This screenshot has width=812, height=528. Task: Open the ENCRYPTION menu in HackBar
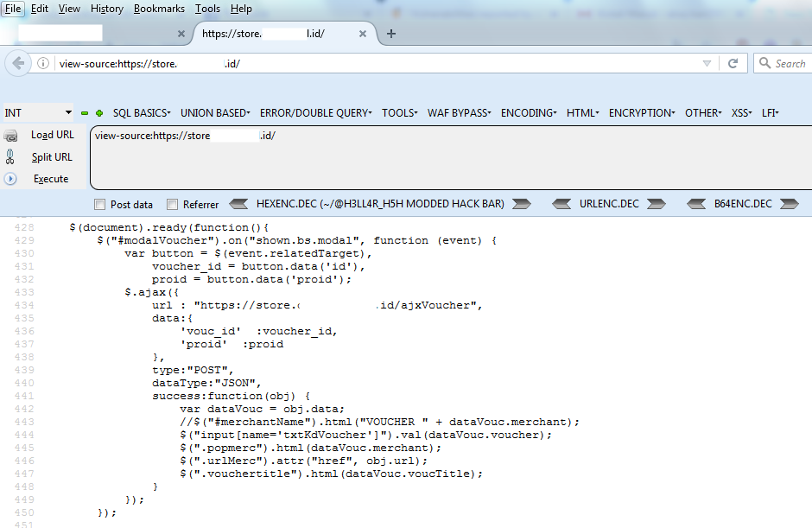pos(641,111)
